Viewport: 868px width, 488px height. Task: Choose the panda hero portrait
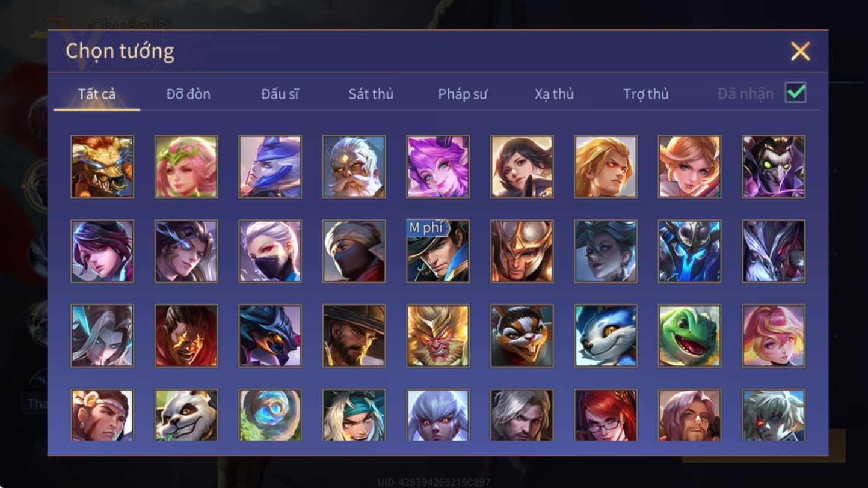[186, 415]
